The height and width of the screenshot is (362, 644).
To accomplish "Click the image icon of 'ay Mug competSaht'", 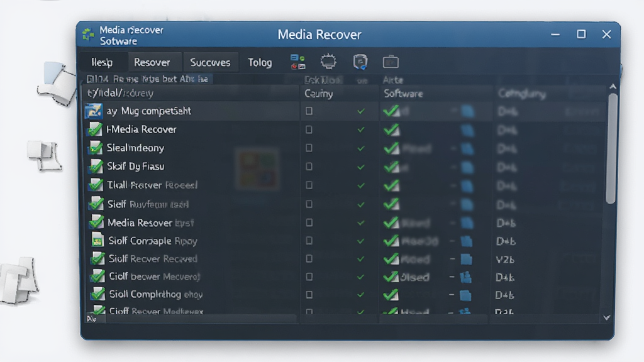I will point(93,111).
